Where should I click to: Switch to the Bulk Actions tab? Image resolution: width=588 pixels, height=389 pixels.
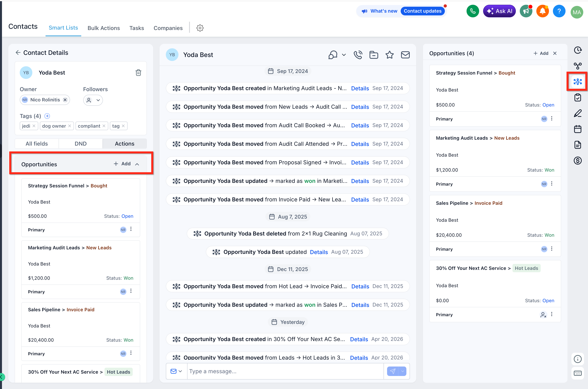pos(103,28)
